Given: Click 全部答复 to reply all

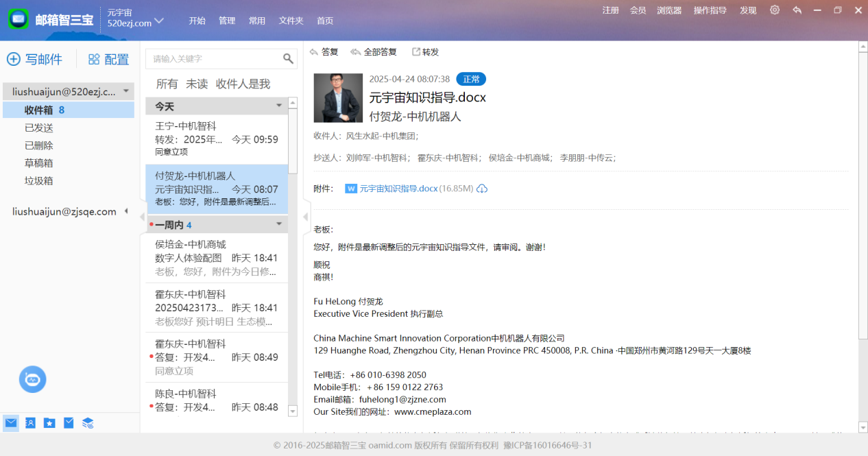Looking at the screenshot, I should (374, 52).
